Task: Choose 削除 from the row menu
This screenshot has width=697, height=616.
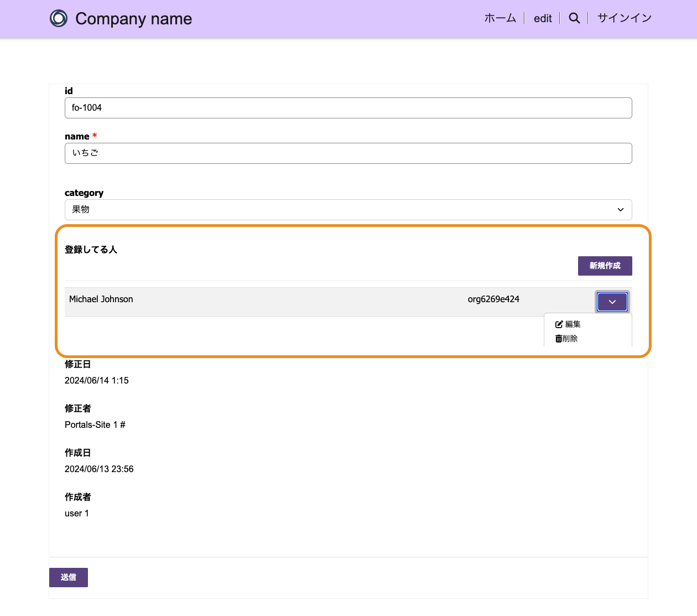Action: [x=570, y=339]
